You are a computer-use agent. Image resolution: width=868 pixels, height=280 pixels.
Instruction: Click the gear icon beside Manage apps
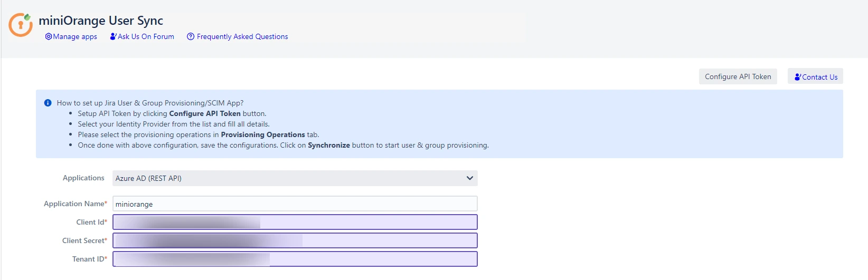click(49, 36)
